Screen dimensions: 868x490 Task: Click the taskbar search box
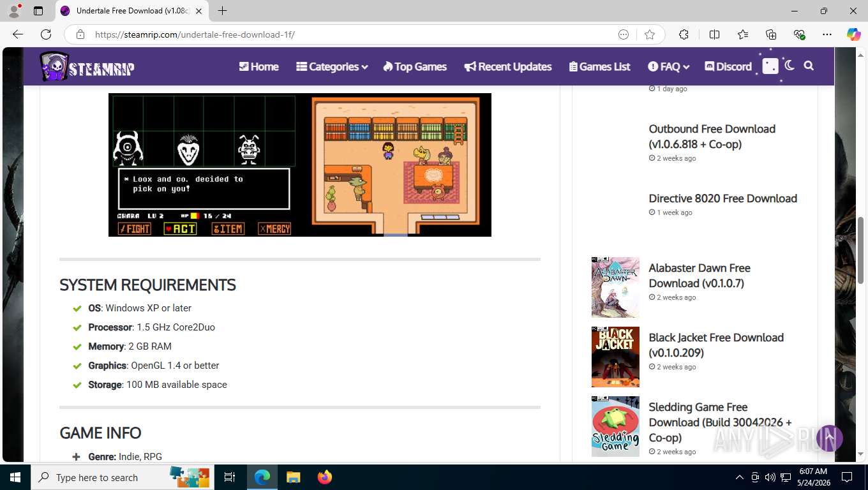point(123,477)
